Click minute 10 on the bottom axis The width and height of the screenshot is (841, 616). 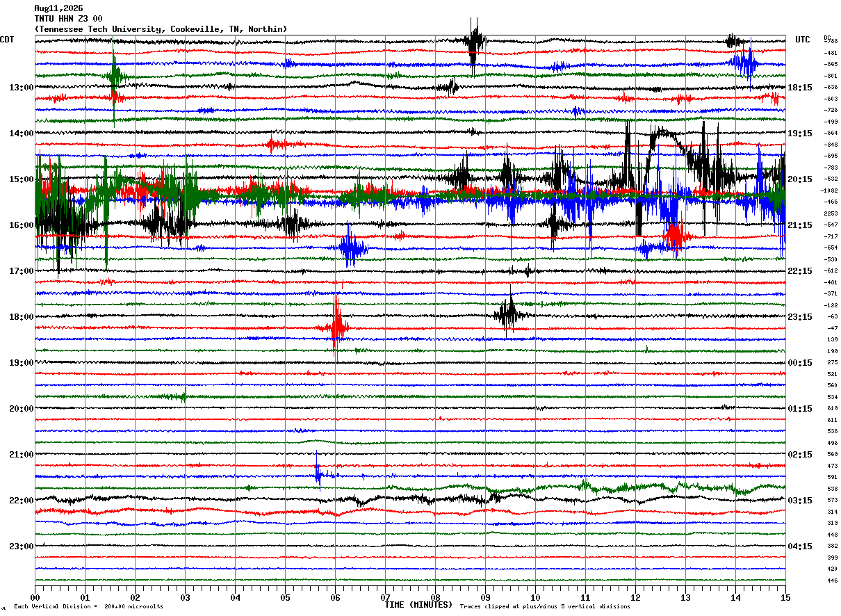[x=535, y=597]
